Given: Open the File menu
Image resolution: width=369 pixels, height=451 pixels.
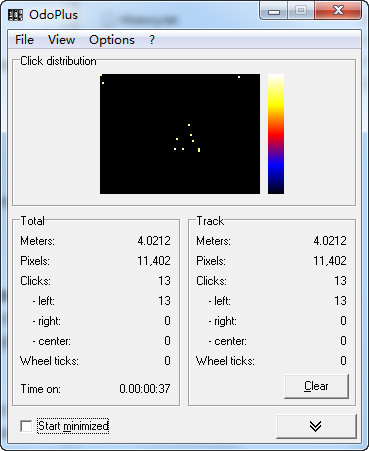Looking at the screenshot, I should pos(24,40).
